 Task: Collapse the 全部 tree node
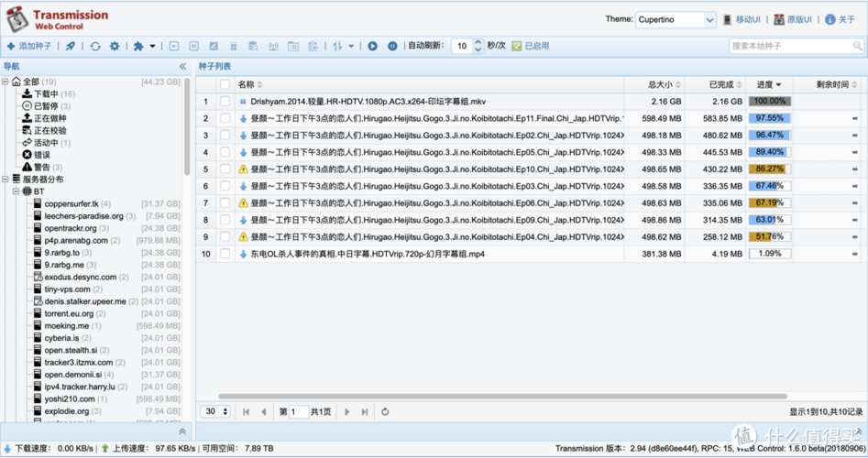[x=5, y=82]
